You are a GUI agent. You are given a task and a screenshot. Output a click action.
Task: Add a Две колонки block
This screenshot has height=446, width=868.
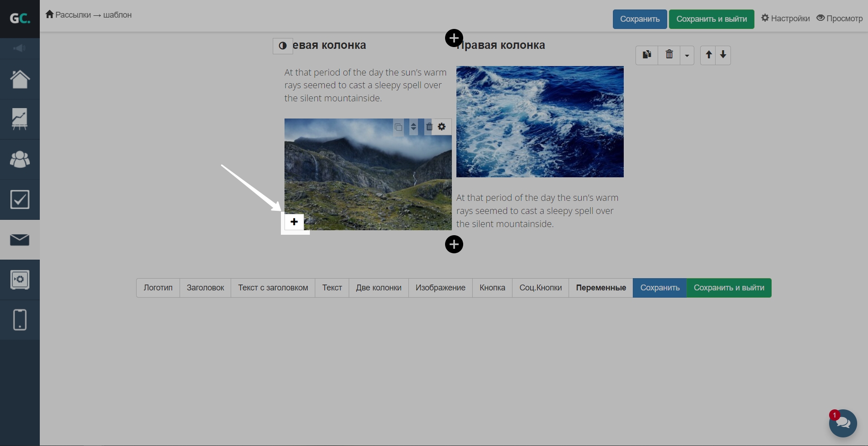point(379,288)
